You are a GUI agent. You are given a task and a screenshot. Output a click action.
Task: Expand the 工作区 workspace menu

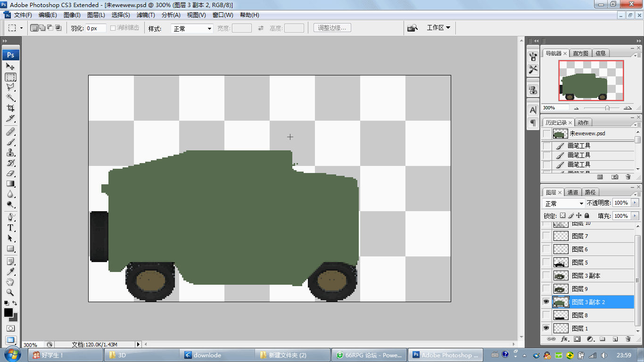coord(438,28)
